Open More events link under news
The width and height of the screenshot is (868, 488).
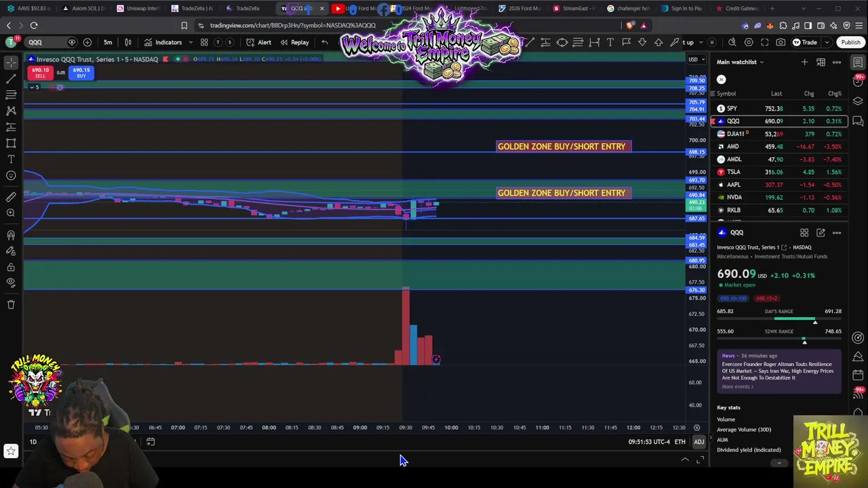click(x=737, y=386)
